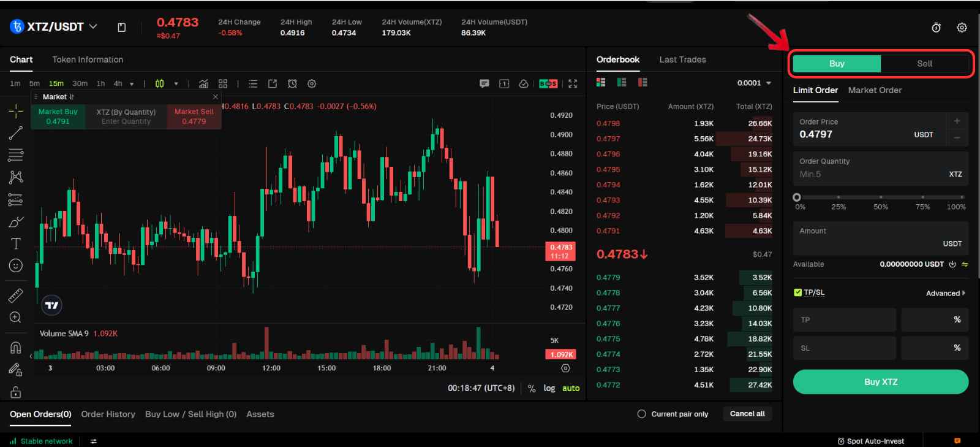Viewport: 980px width, 447px height.
Task: Open the chart alarm clock icon
Action: (292, 84)
